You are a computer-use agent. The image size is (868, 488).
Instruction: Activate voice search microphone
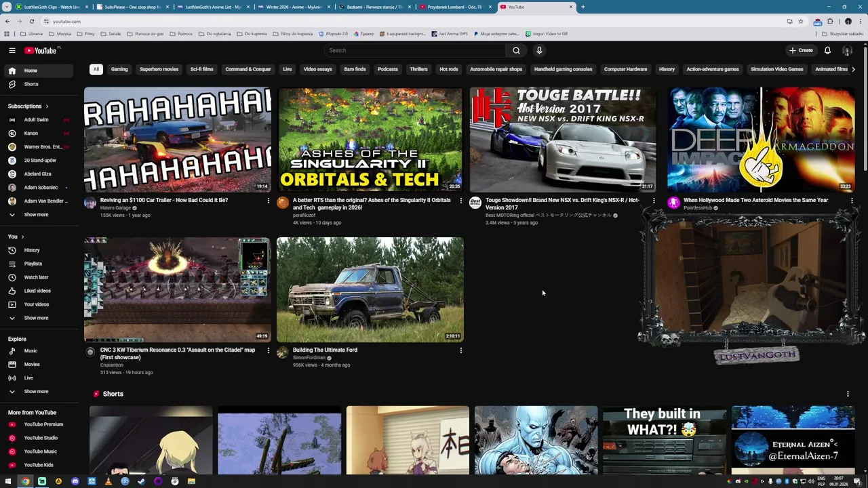(539, 50)
